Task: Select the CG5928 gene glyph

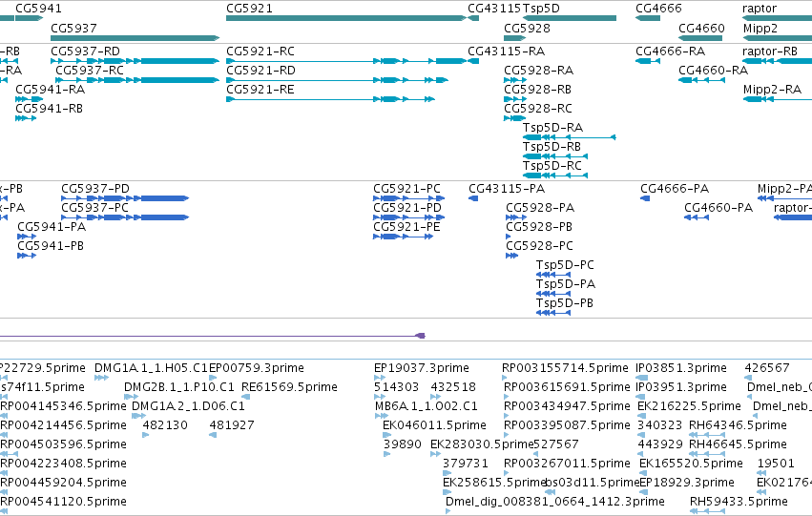Action: pyautogui.click(x=514, y=38)
